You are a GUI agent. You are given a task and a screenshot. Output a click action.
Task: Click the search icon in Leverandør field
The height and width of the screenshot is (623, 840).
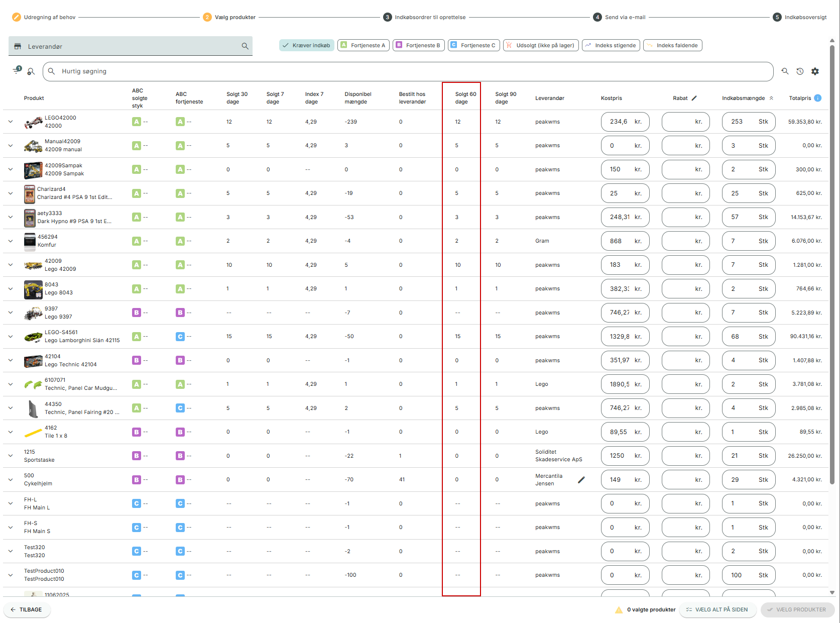(x=245, y=46)
